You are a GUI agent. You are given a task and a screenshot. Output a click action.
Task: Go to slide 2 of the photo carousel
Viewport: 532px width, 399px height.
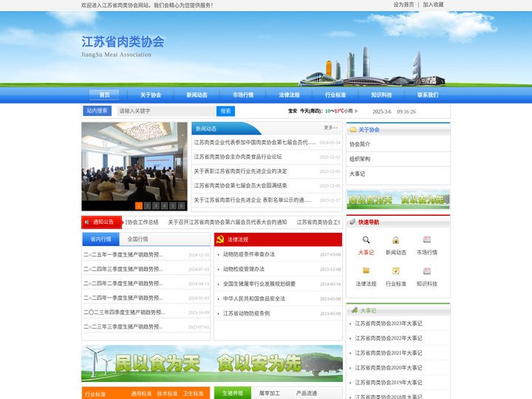pyautogui.click(x=147, y=205)
